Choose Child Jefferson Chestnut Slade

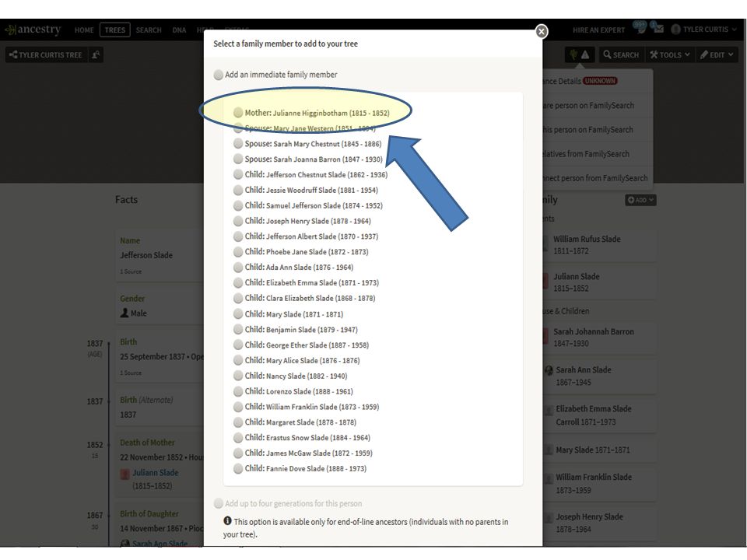pos(238,174)
